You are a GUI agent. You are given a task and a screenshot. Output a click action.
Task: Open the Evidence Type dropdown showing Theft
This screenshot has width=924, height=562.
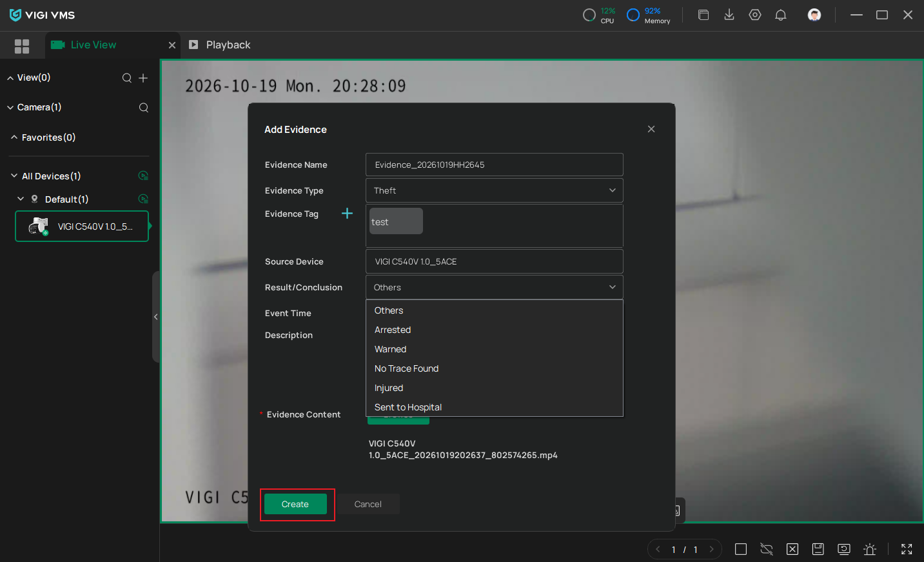495,190
